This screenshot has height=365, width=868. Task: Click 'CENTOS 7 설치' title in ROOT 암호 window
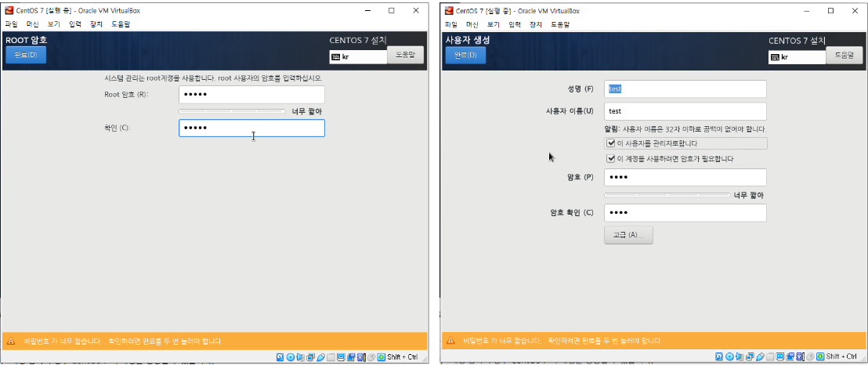357,41
